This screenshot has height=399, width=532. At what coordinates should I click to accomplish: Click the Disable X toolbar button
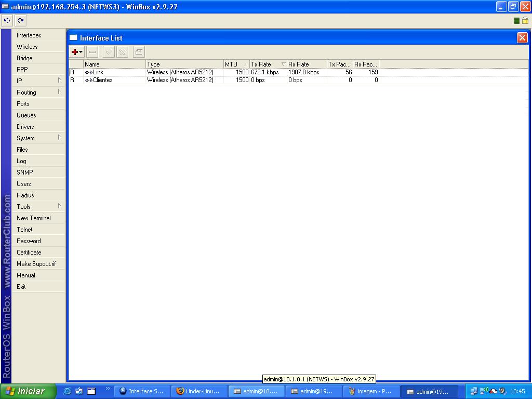pyautogui.click(x=122, y=52)
